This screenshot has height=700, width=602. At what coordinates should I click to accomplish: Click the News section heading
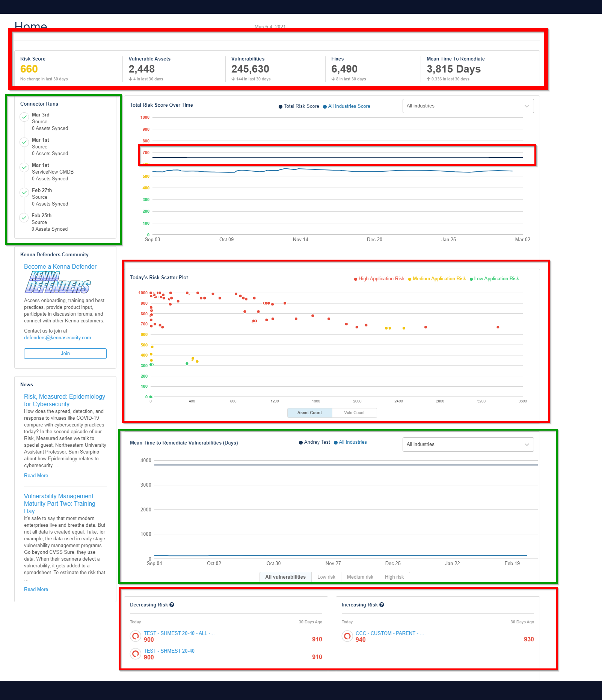pos(27,385)
